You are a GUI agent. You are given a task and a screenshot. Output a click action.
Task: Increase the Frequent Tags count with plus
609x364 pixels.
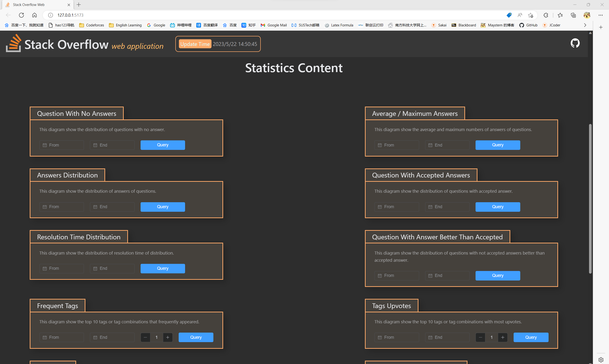coord(168,337)
